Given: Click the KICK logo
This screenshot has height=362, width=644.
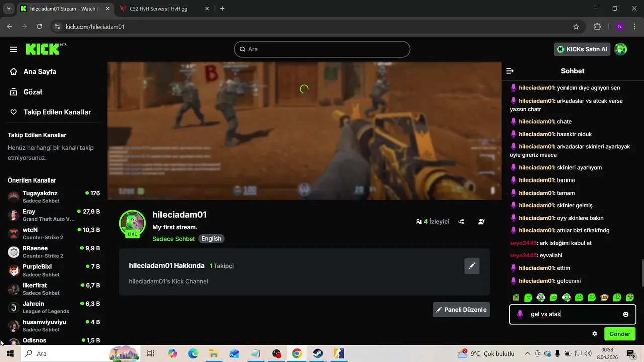Looking at the screenshot, I should pyautogui.click(x=46, y=49).
